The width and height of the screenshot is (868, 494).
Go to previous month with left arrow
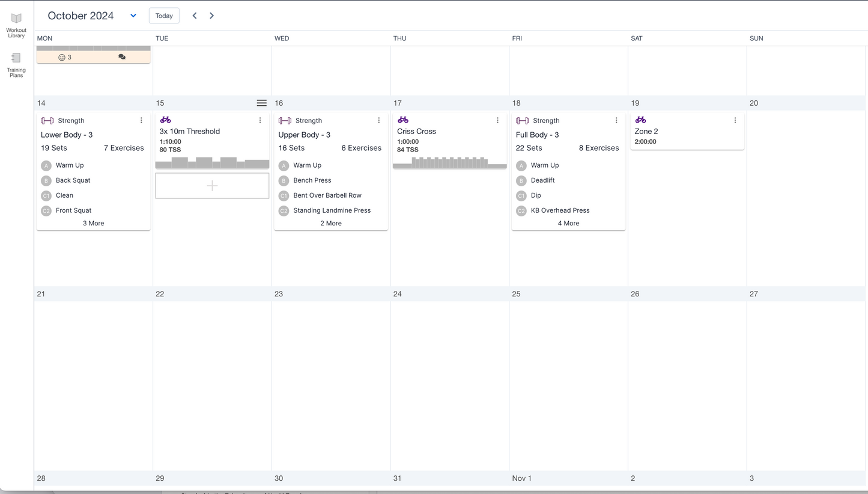tap(195, 16)
